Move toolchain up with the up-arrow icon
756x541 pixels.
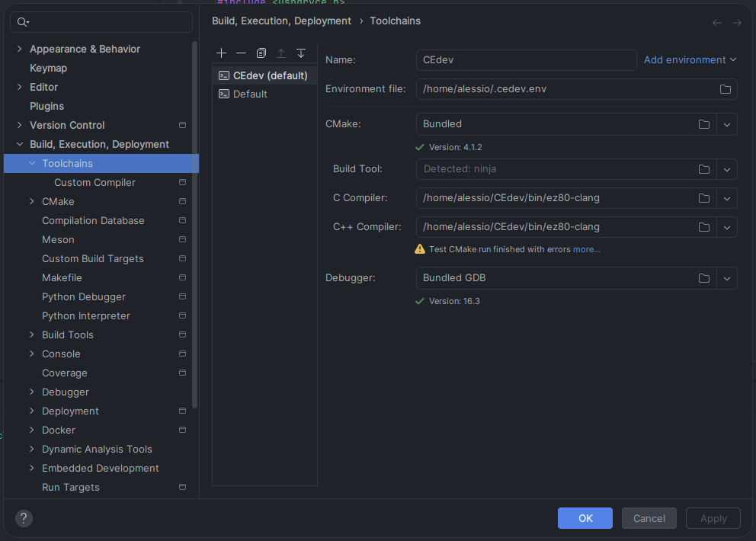(x=280, y=53)
